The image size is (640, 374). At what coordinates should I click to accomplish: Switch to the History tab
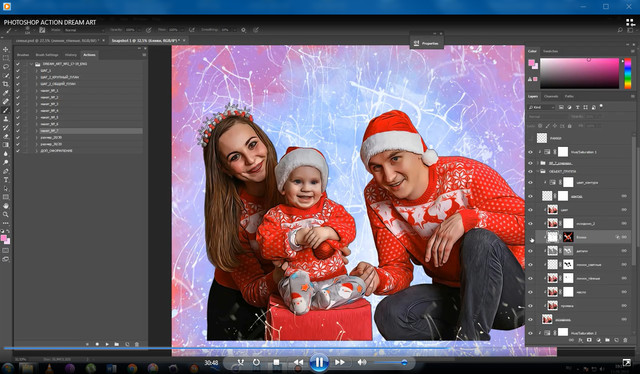(x=71, y=55)
